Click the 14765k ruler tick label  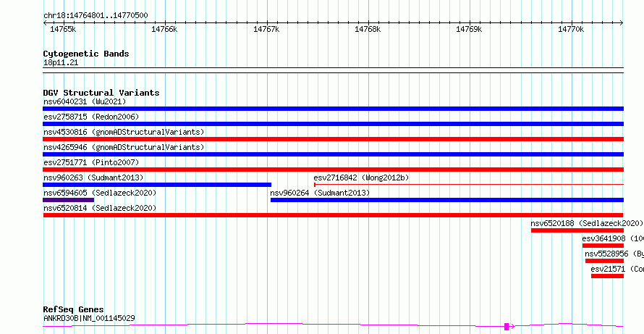pos(63,29)
